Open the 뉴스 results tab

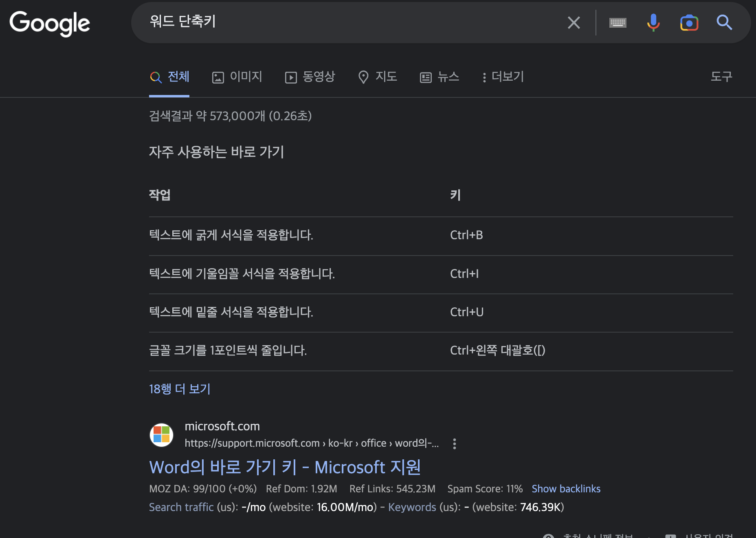tap(440, 77)
